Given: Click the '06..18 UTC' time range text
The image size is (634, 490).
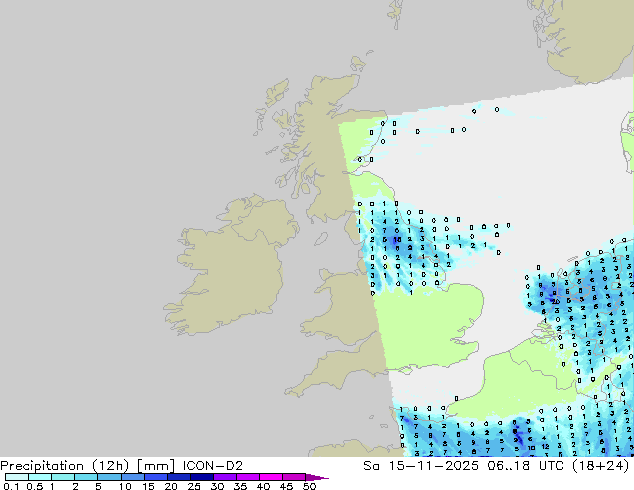Looking at the screenshot, I should click(x=519, y=466).
